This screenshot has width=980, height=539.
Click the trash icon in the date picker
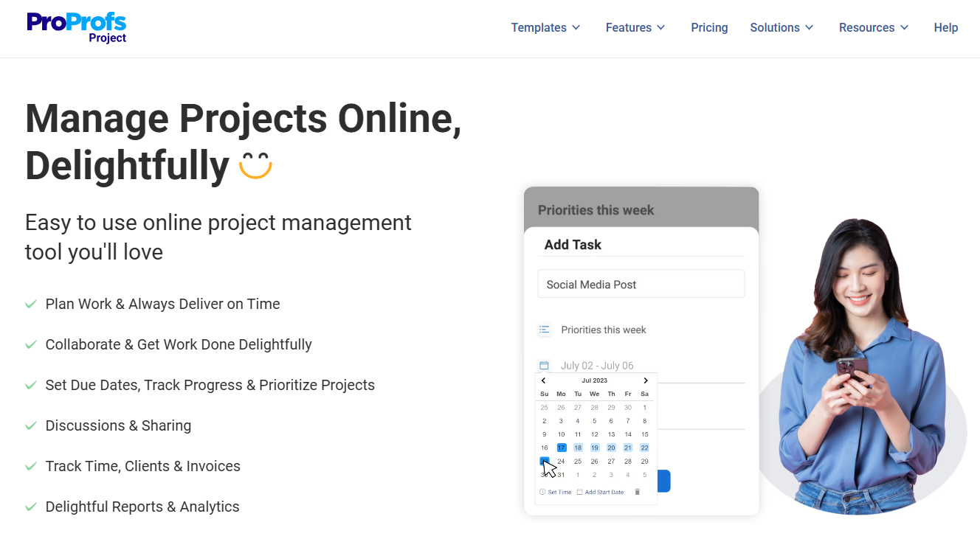[638, 492]
